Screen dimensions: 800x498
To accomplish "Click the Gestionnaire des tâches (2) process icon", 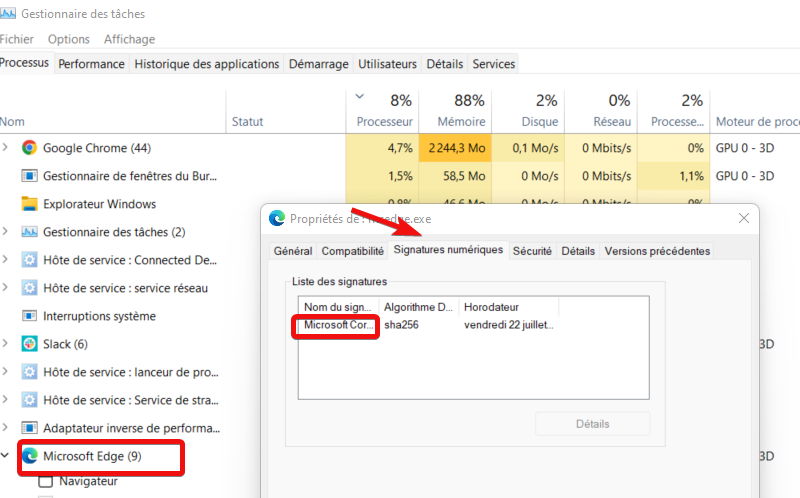I will click(29, 232).
